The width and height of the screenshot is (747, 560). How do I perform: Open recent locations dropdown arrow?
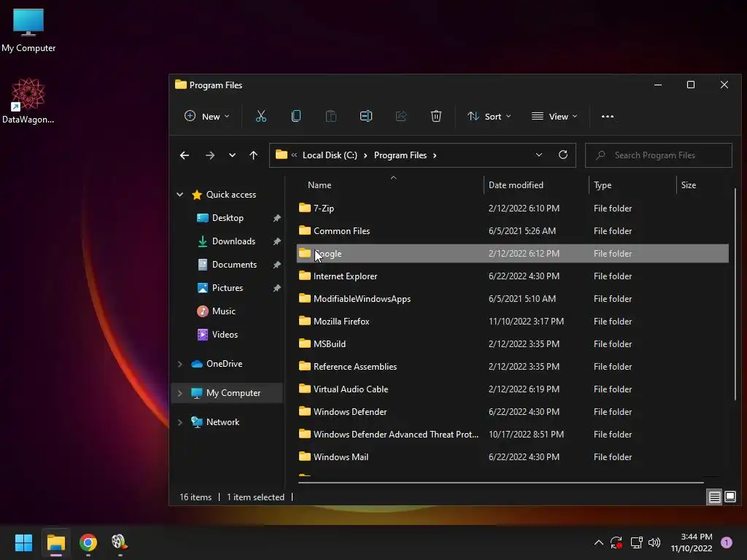tap(232, 155)
